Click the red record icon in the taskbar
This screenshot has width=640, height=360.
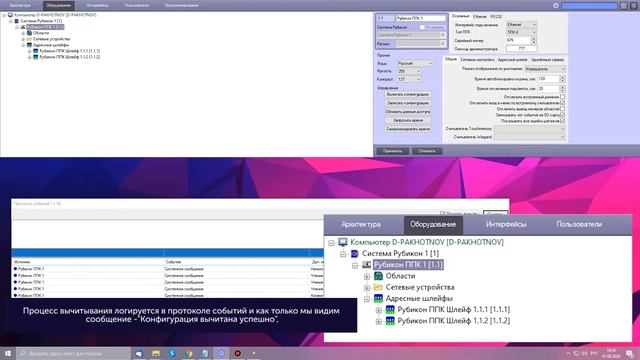point(238,353)
